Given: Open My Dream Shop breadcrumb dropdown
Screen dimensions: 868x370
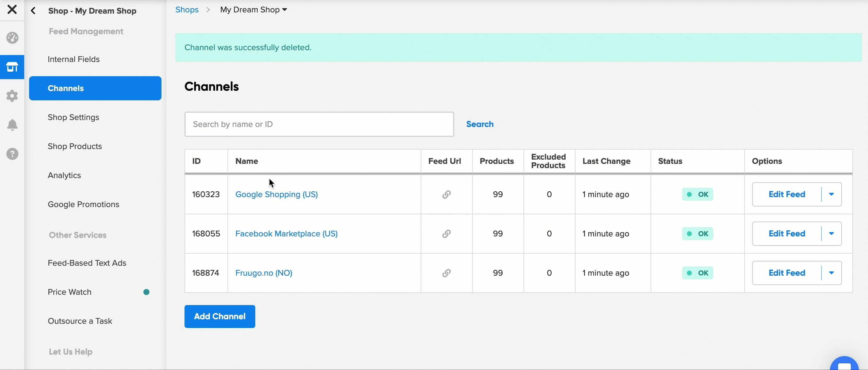Looking at the screenshot, I should coord(253,10).
